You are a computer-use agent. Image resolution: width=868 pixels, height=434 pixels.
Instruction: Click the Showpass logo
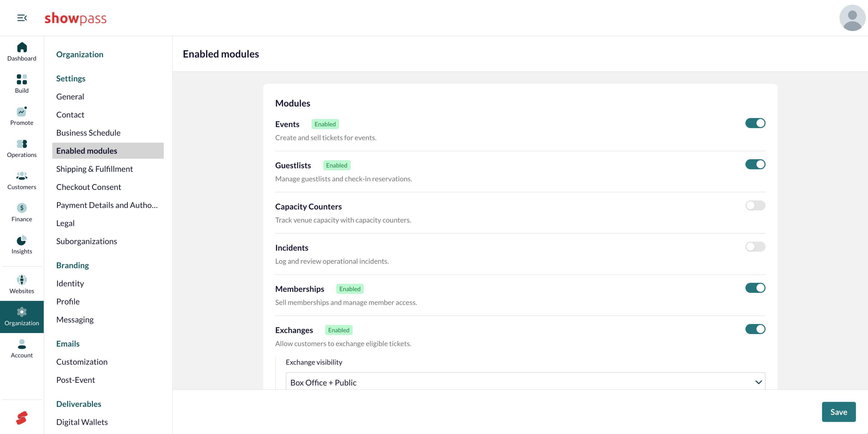tap(76, 18)
